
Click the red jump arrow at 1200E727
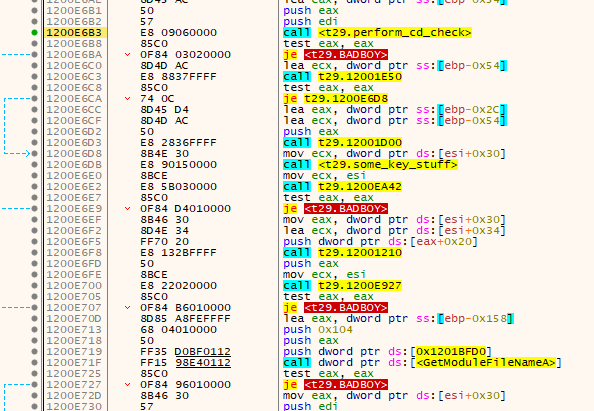(128, 384)
